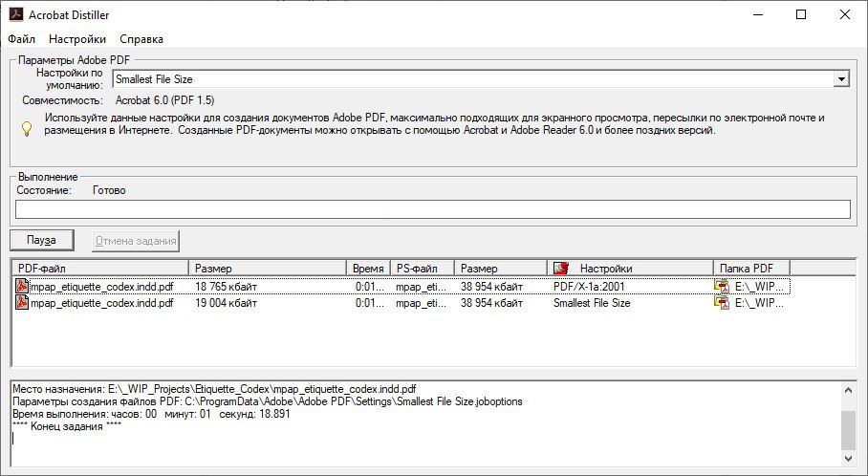Sort by the Папка PDF column header
The width and height of the screenshot is (868, 476).
751,268
